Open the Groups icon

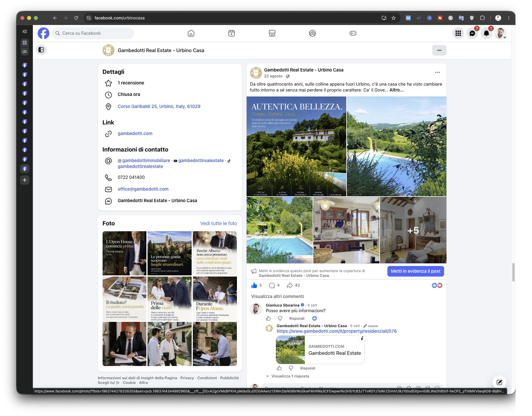tap(312, 33)
